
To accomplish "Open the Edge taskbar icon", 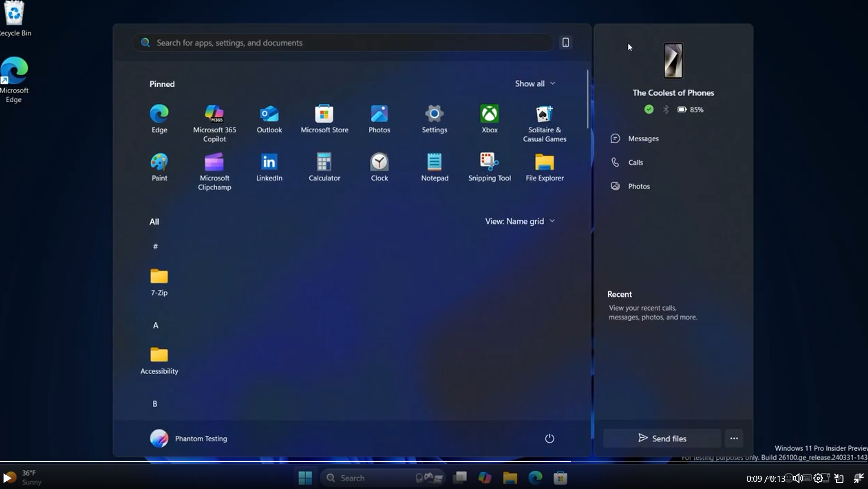I will (x=535, y=478).
